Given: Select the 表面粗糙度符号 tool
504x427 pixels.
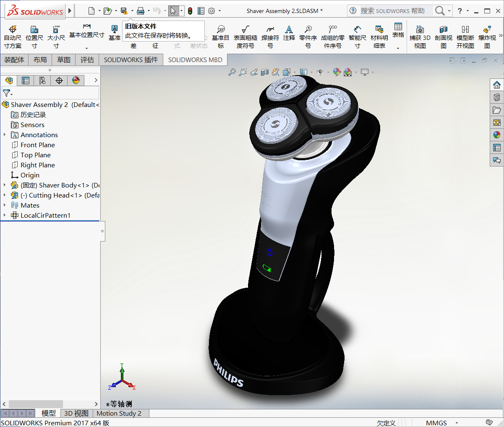Looking at the screenshot, I should click(245, 37).
